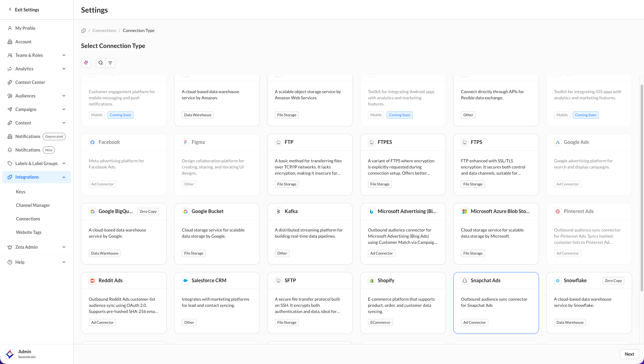
Task: Click the Select Connection Type heading
Action: pos(113,46)
